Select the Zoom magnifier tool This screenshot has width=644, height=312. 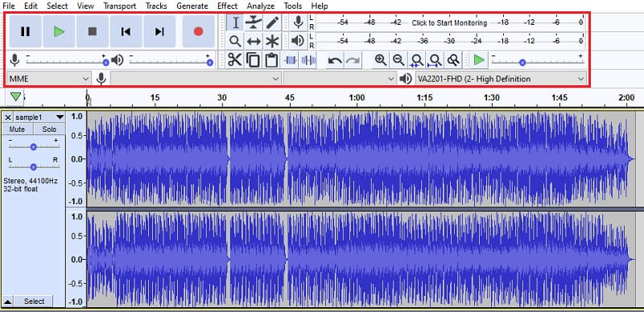pyautogui.click(x=235, y=41)
